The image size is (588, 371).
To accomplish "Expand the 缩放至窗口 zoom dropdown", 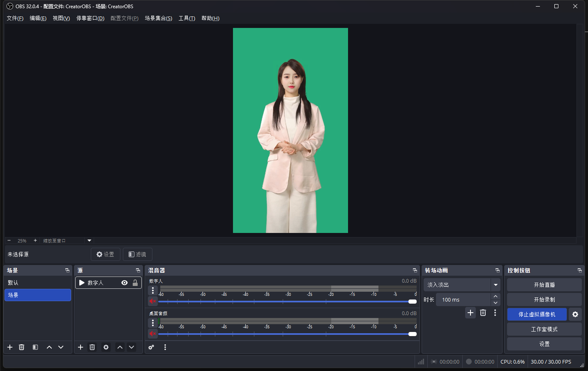I will 89,241.
